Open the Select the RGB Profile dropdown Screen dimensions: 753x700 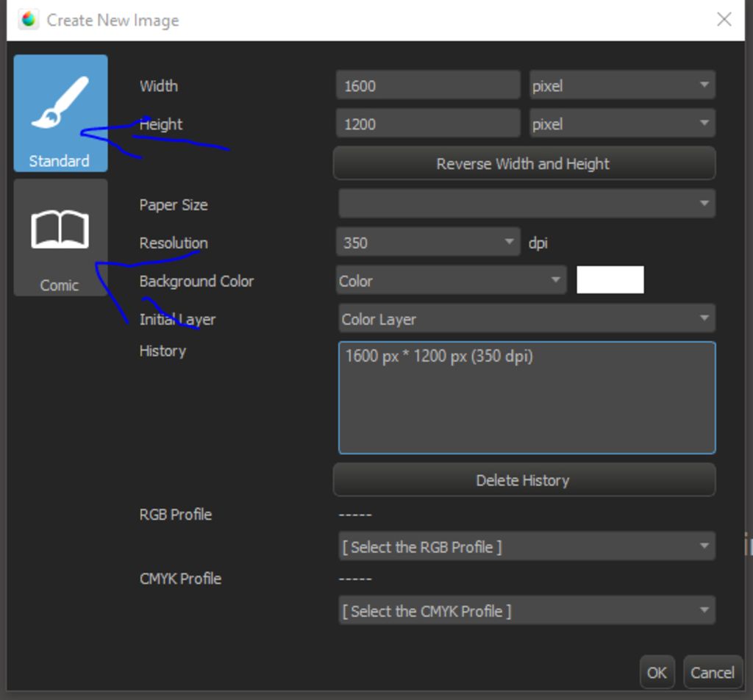527,546
